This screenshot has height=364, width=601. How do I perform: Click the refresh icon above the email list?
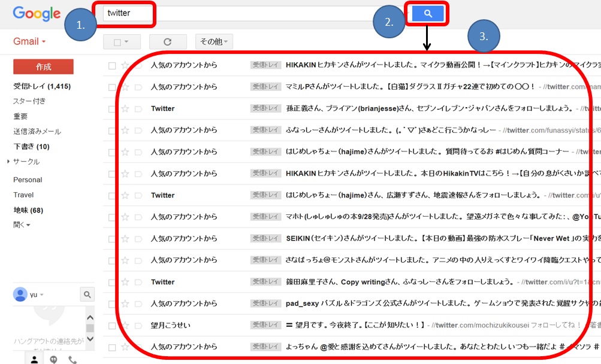[167, 41]
